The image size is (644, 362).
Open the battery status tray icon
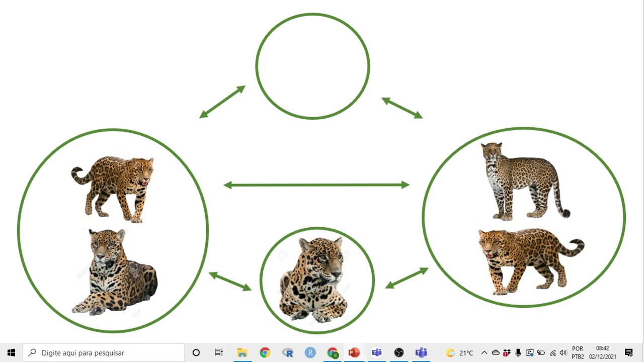[541, 353]
